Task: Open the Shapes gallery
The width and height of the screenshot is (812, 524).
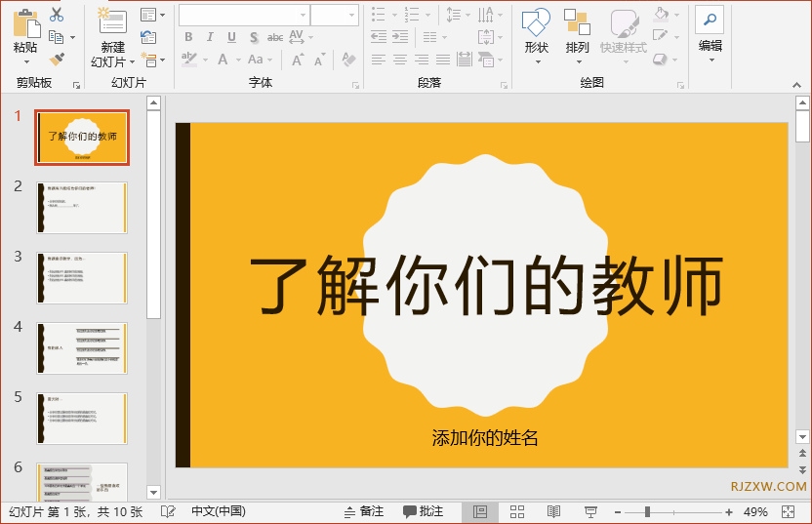Action: click(x=536, y=35)
